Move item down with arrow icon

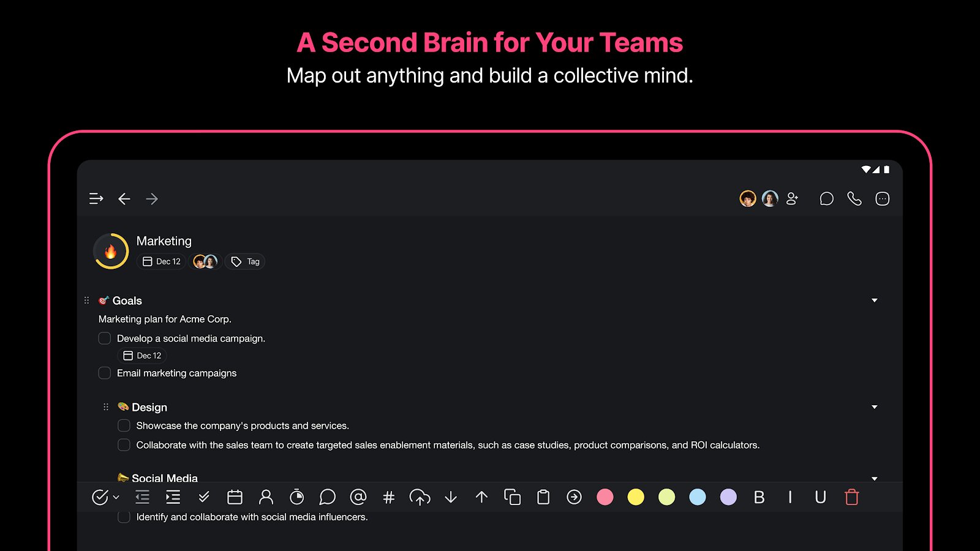(451, 497)
